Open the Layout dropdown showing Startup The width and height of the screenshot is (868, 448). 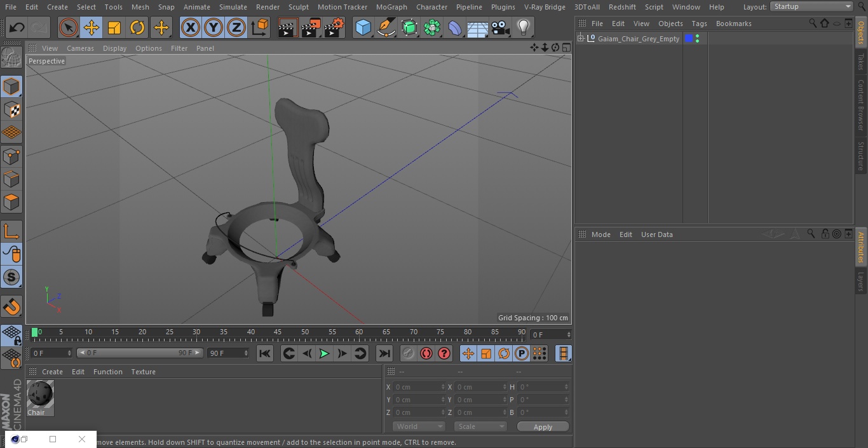click(812, 6)
